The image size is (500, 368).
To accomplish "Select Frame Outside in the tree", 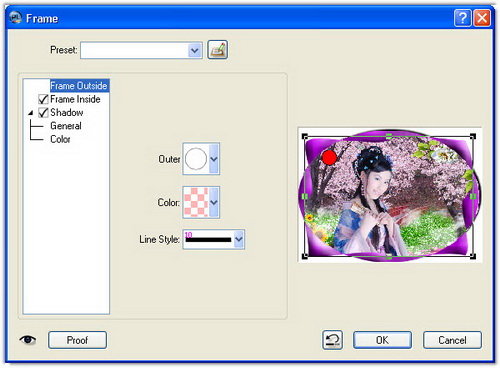I will [79, 86].
